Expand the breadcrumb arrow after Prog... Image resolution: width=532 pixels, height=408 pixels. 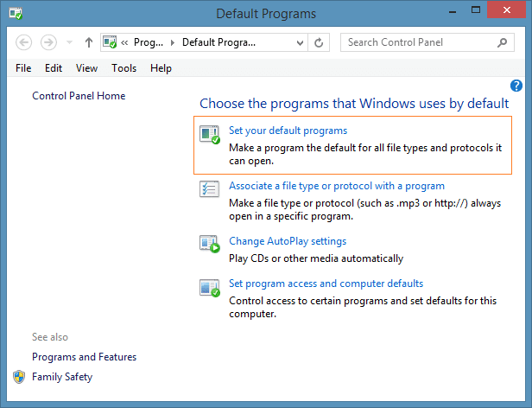click(173, 43)
